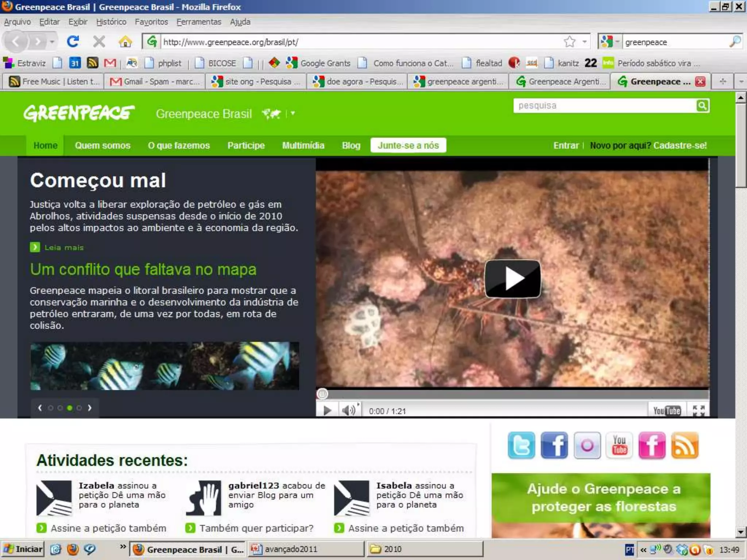The height and width of the screenshot is (560, 747).
Task: Open the orange RSS feed icon
Action: coord(685,445)
